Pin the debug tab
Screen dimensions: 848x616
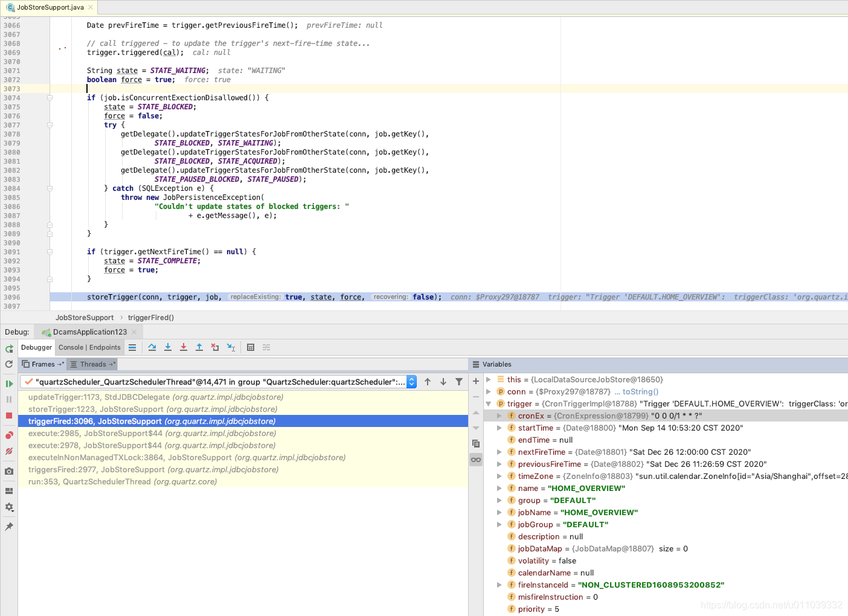tap(9, 527)
